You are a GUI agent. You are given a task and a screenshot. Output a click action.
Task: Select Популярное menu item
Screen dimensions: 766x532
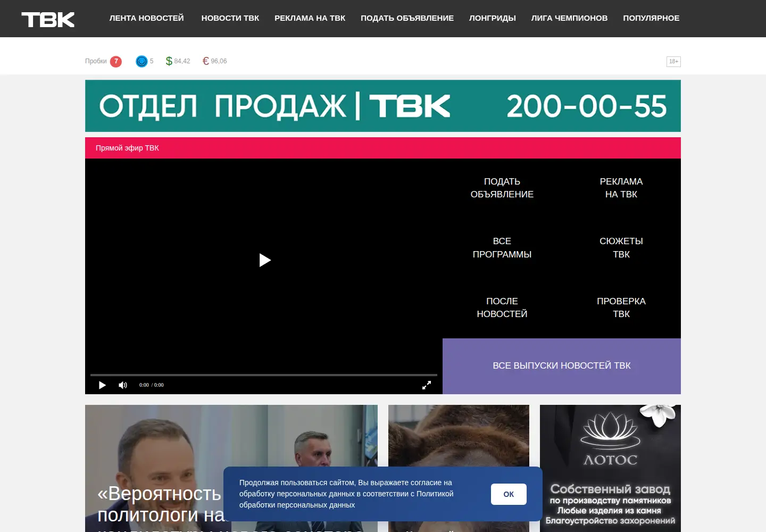pyautogui.click(x=651, y=18)
